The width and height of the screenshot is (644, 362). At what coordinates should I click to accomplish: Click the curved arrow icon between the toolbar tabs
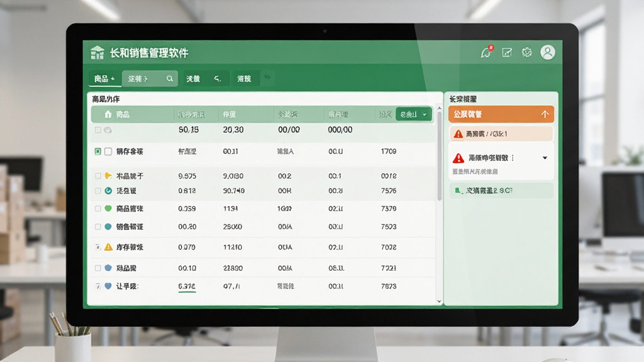click(x=218, y=79)
